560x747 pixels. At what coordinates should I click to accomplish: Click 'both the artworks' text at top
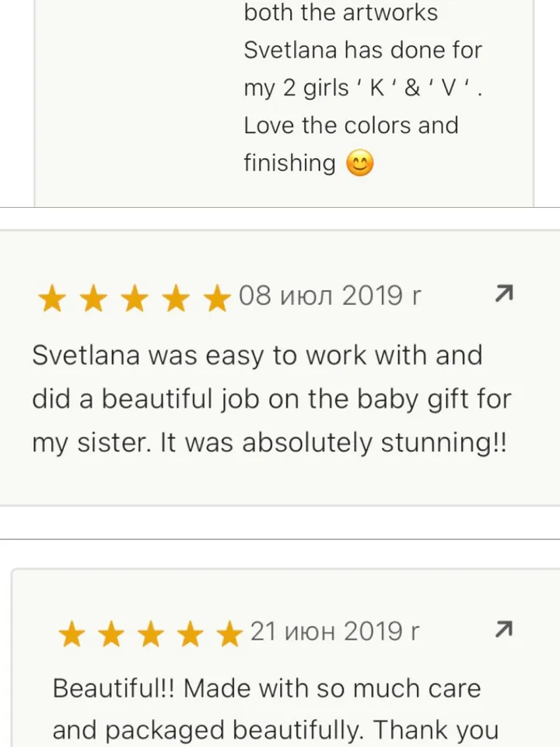pos(341,13)
